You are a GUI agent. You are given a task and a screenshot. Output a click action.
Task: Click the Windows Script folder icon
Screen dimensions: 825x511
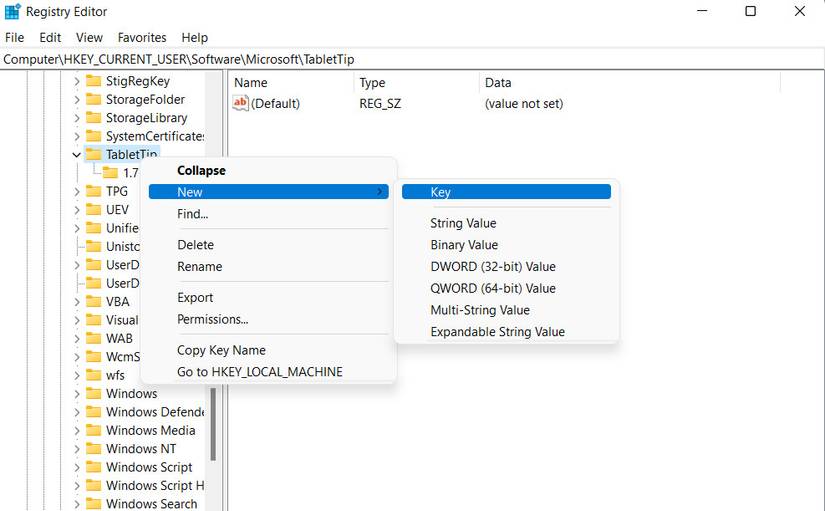coord(93,467)
